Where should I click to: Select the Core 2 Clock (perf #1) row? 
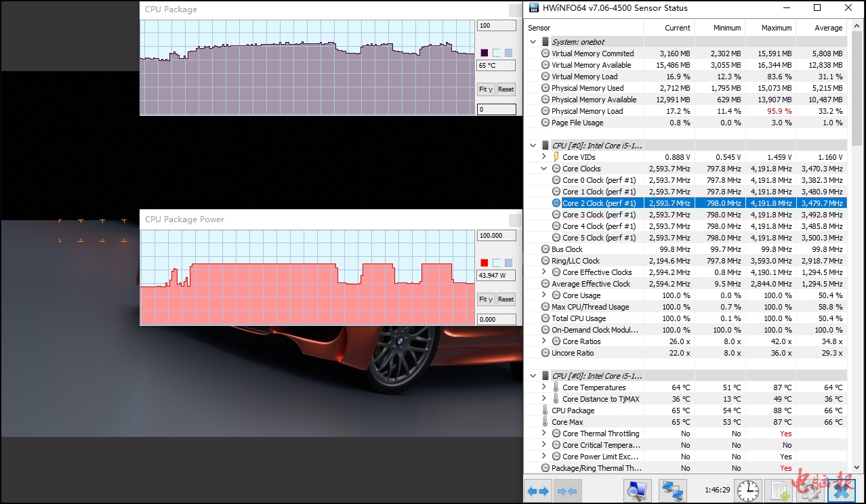pos(599,203)
